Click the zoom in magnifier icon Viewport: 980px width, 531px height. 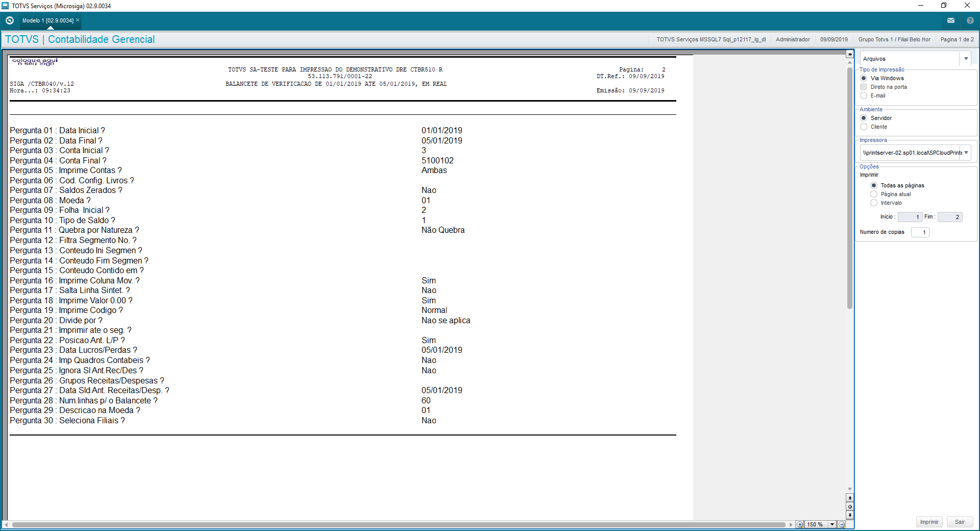(800, 524)
